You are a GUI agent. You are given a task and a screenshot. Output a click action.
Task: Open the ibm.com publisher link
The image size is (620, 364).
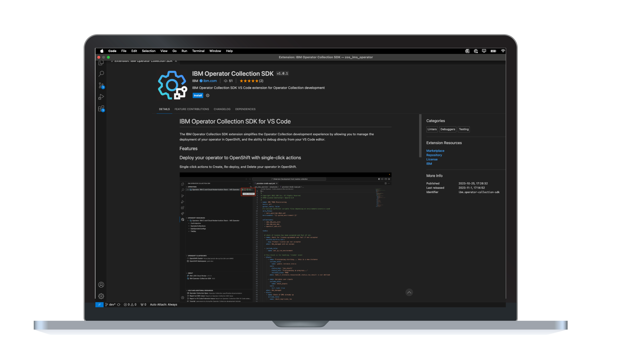(210, 81)
